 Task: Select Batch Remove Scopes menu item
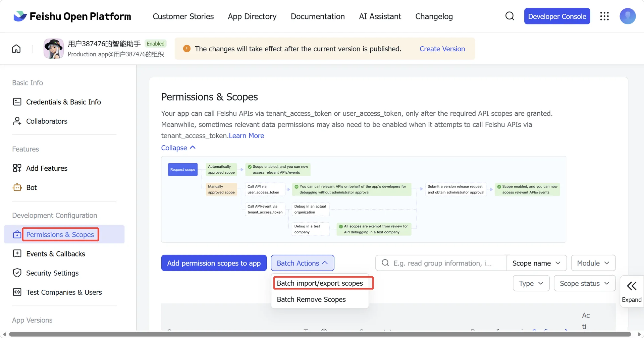click(x=320, y=299)
